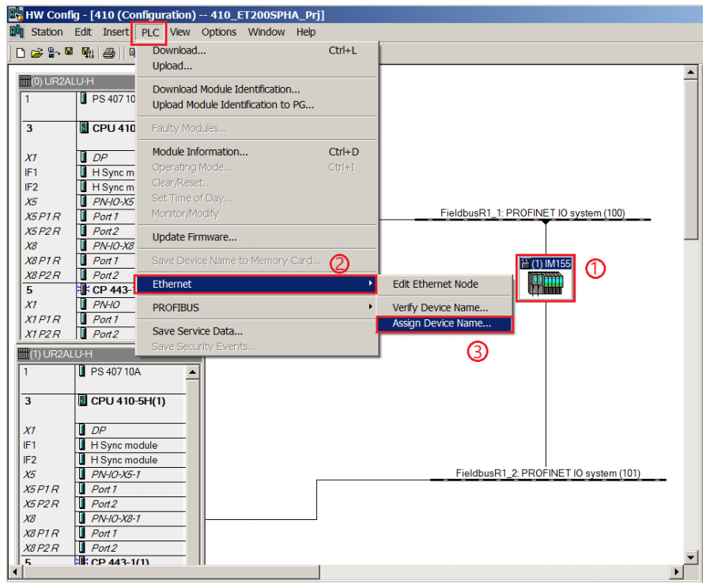Select Module Information menu entry
Image resolution: width=710 pixels, height=588 pixels.
(x=200, y=152)
